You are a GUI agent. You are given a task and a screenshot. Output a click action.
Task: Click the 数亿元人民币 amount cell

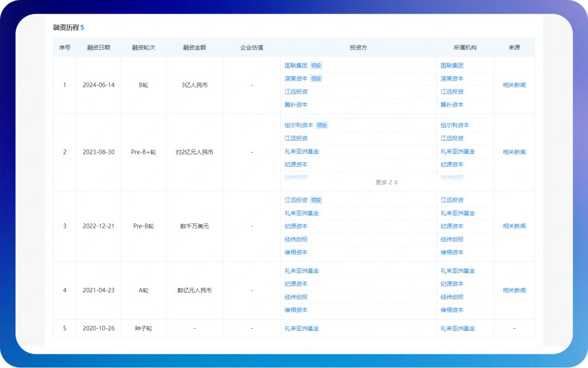(x=194, y=290)
